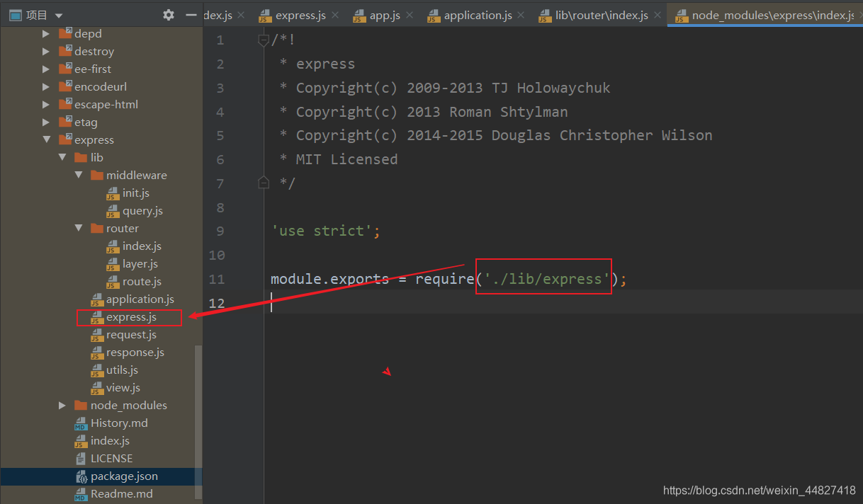863x504 pixels.
Task: Select the destroy folder icon
Action: (65, 50)
